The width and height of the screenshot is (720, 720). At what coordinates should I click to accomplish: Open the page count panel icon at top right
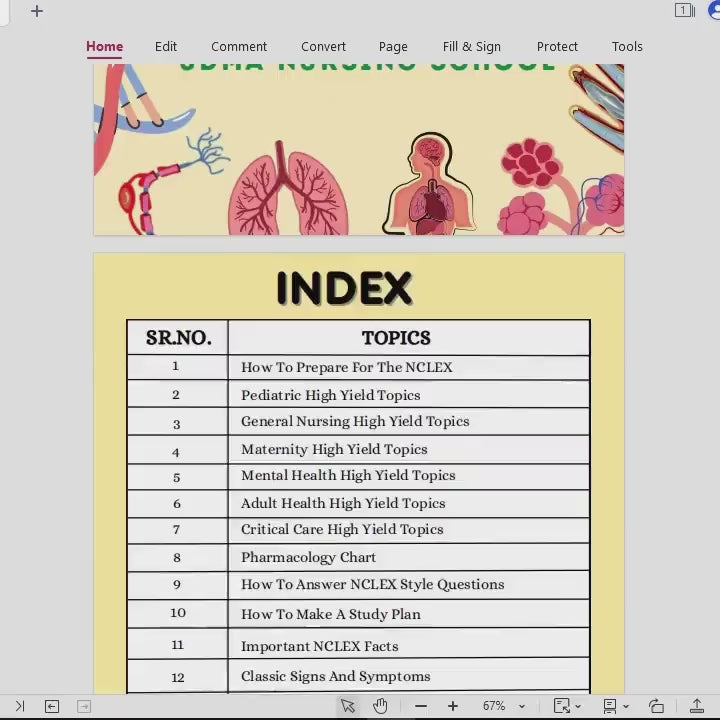click(684, 10)
